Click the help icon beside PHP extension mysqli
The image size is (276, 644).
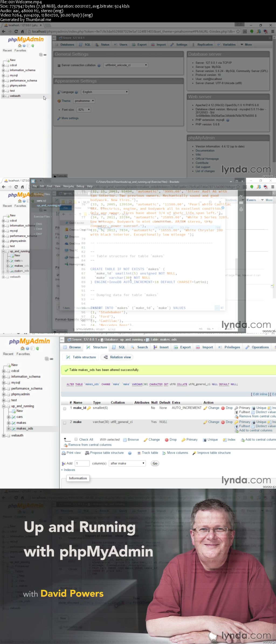tap(228, 120)
